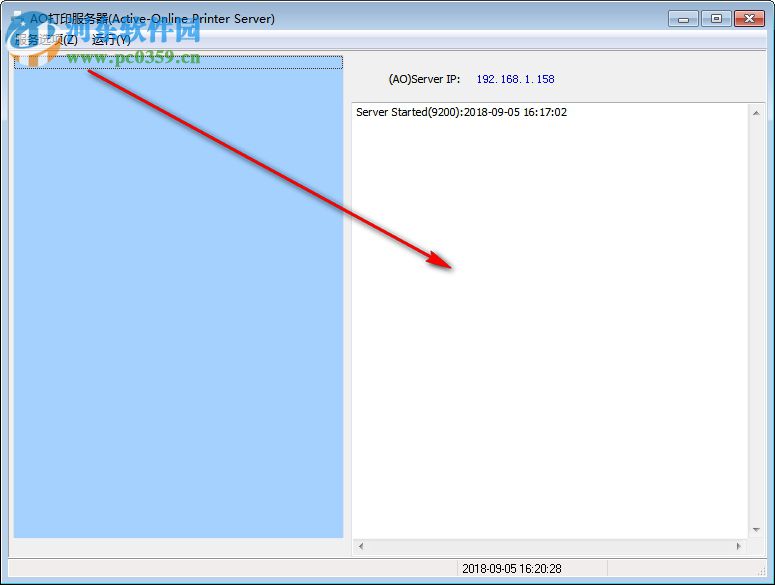The height and width of the screenshot is (585, 775).
Task: Minimize the AO printer server window
Action: coord(683,19)
